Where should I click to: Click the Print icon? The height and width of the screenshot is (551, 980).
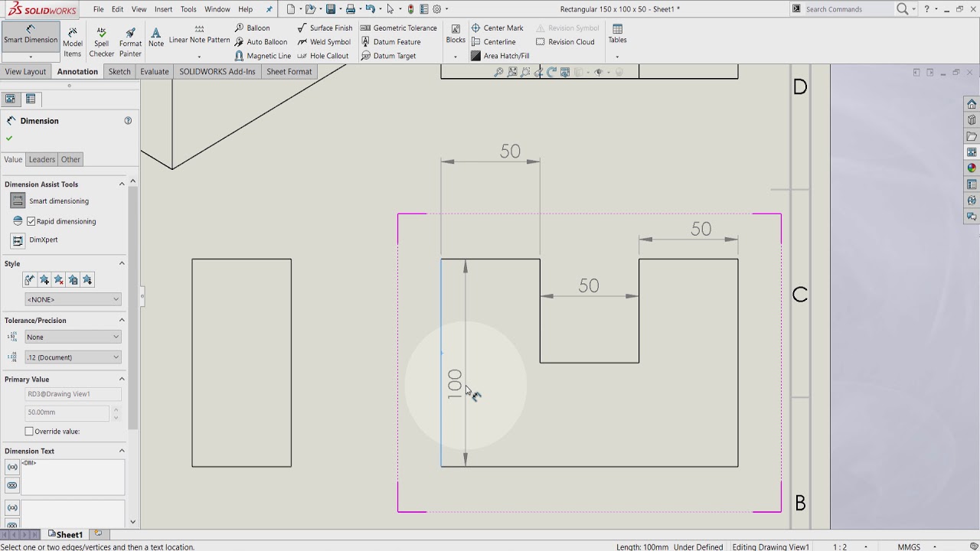(x=350, y=9)
